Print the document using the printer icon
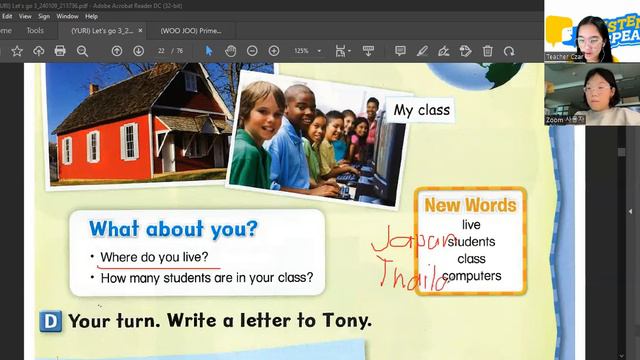 tap(60, 51)
